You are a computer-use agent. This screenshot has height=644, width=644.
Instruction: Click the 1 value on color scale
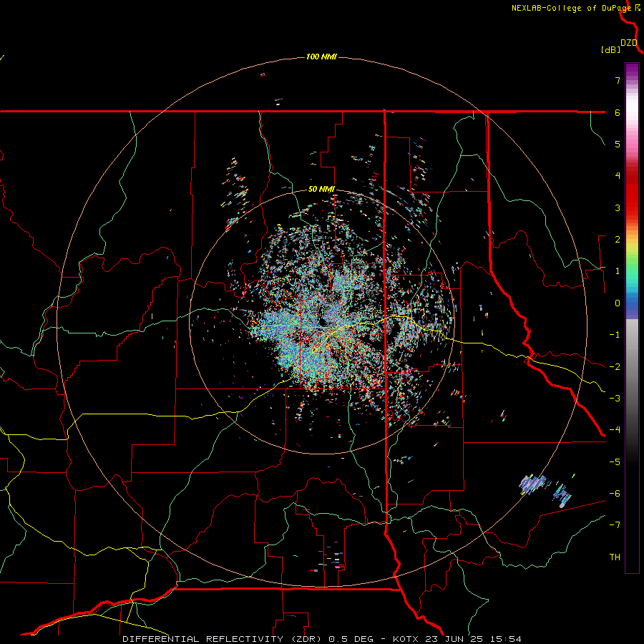(x=618, y=271)
